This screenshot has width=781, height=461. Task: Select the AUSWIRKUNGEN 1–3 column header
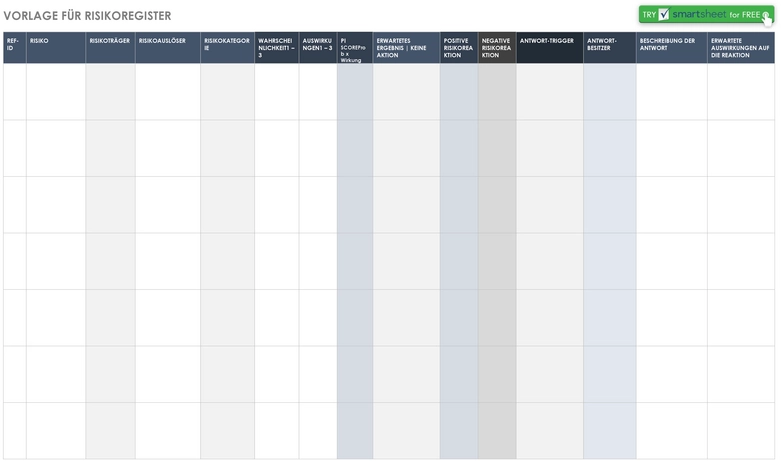pyautogui.click(x=318, y=48)
